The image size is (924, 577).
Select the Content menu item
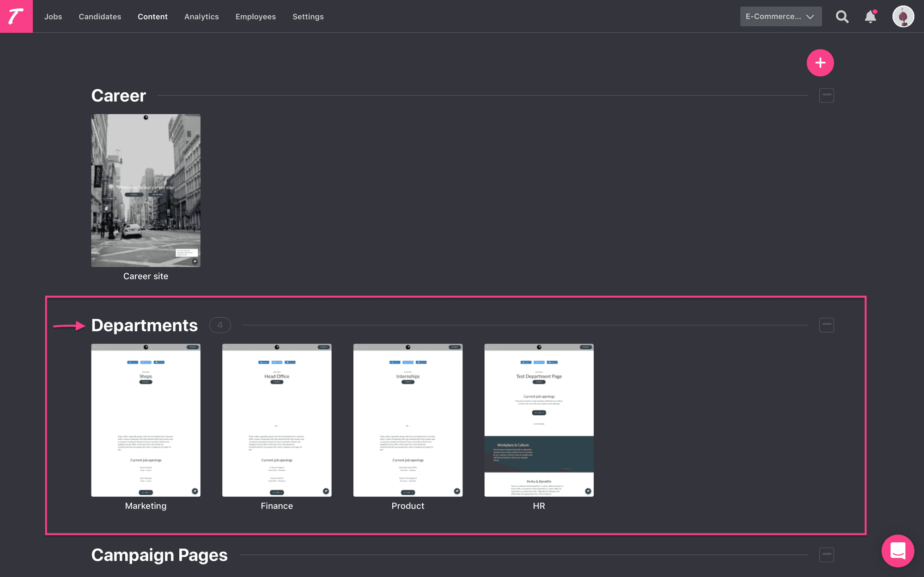152,17
